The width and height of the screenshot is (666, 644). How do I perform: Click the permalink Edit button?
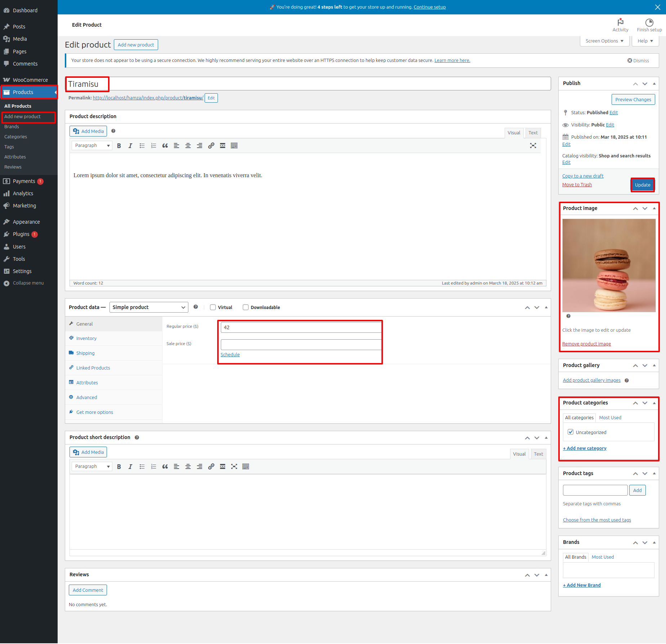pos(211,98)
